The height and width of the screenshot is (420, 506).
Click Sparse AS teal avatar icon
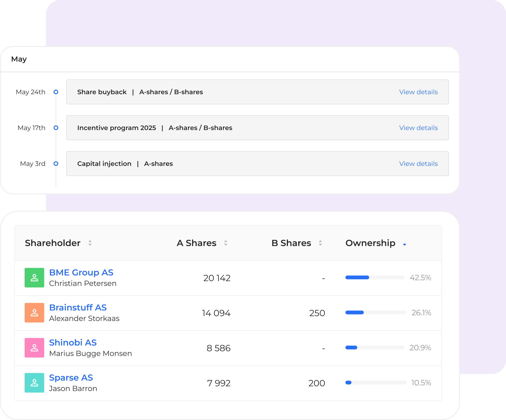click(34, 383)
